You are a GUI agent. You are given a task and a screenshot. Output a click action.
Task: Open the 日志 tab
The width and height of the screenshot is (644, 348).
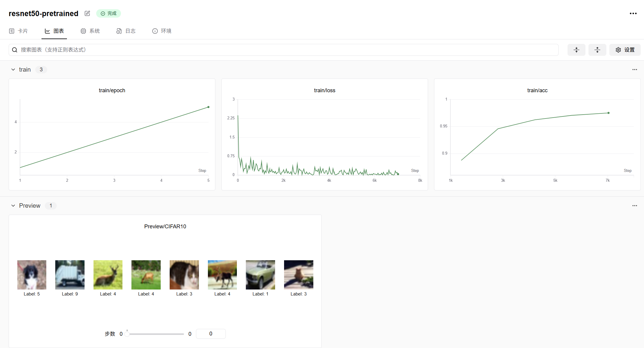126,31
